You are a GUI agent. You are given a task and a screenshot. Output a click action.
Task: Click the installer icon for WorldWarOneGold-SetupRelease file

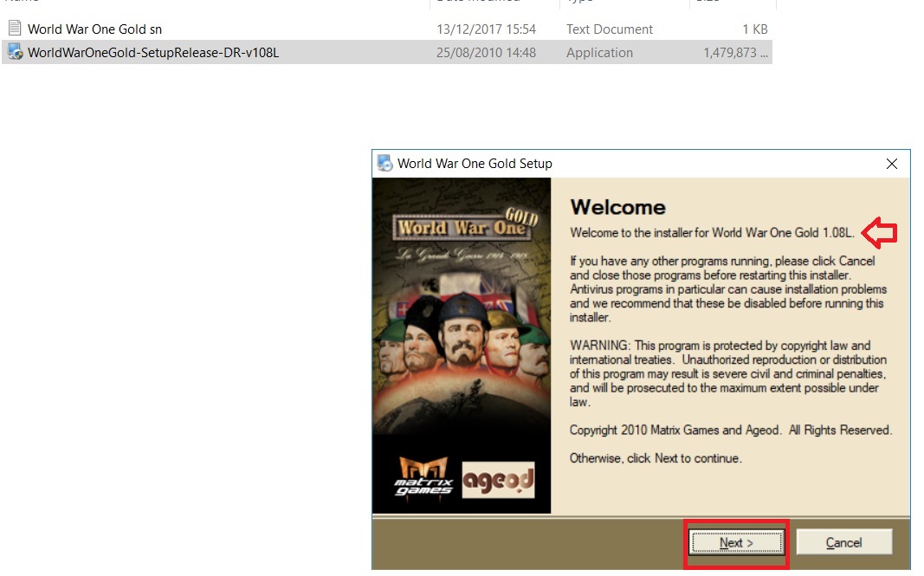point(16,52)
